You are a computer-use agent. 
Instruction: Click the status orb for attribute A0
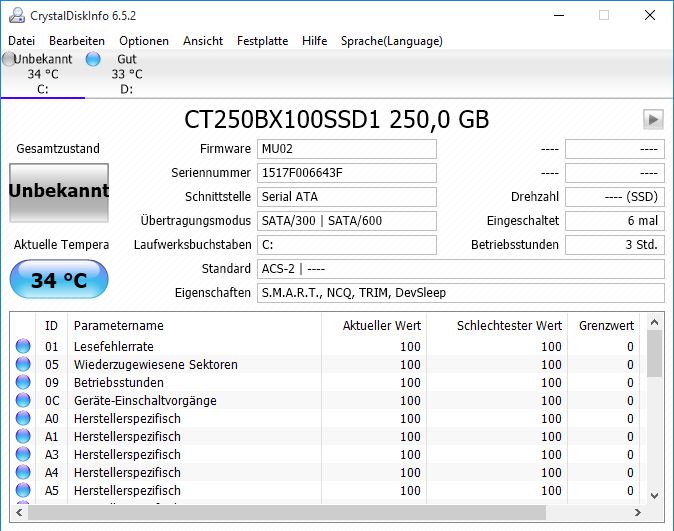coord(23,418)
